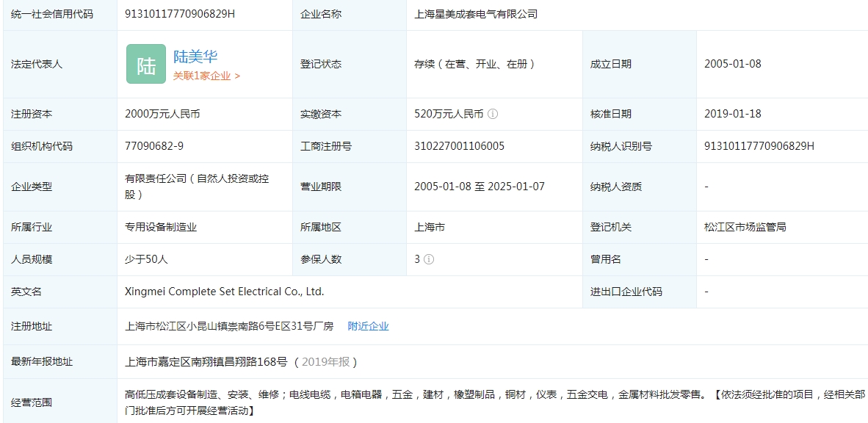Click info icon beside 520万元人民币
The height and width of the screenshot is (423, 868).
[493, 114]
